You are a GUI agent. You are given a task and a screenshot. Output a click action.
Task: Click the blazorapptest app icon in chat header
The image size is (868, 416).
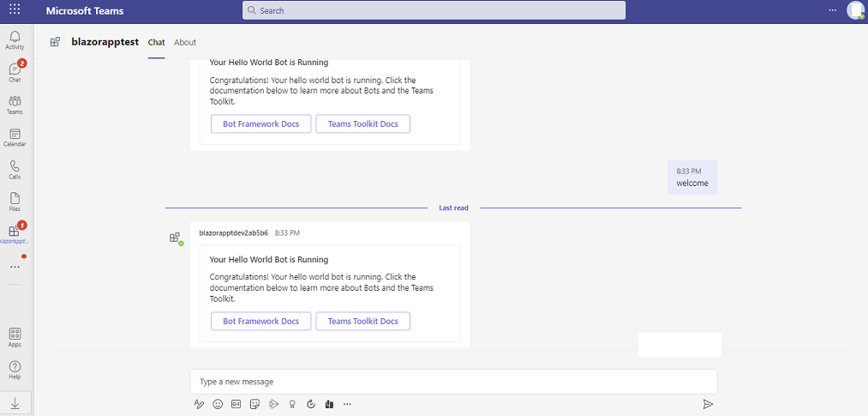click(55, 41)
